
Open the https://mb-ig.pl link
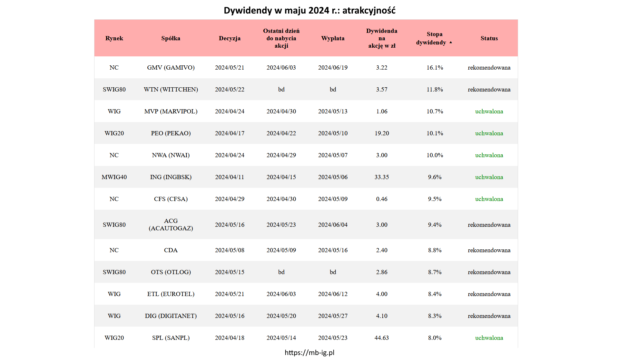point(309,353)
